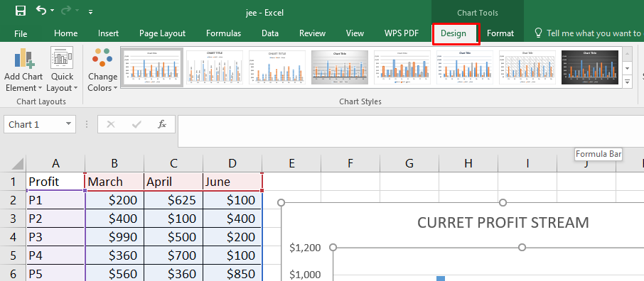Click cell with value $625
The image size is (644, 281).
[x=173, y=200]
